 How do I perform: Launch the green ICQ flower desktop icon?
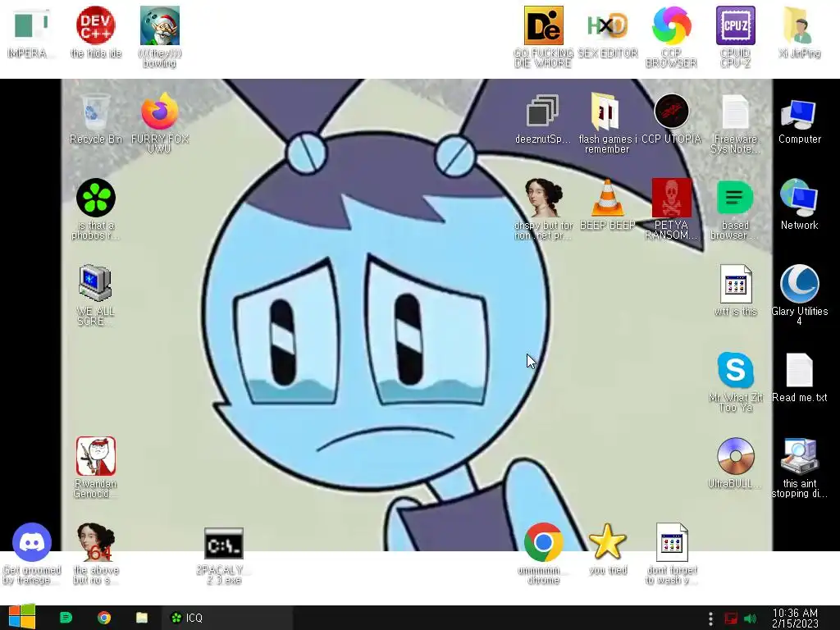pos(96,198)
